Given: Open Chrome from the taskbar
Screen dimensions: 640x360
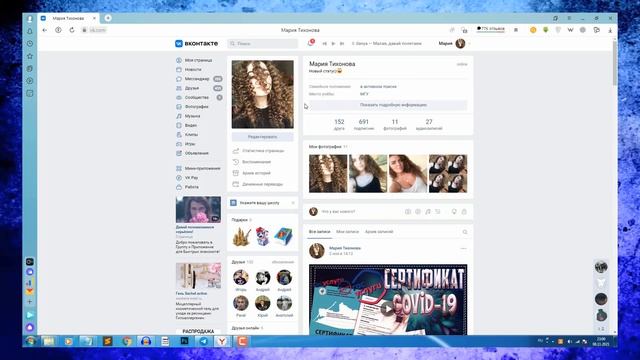Looking at the screenshot, I should 127,341.
